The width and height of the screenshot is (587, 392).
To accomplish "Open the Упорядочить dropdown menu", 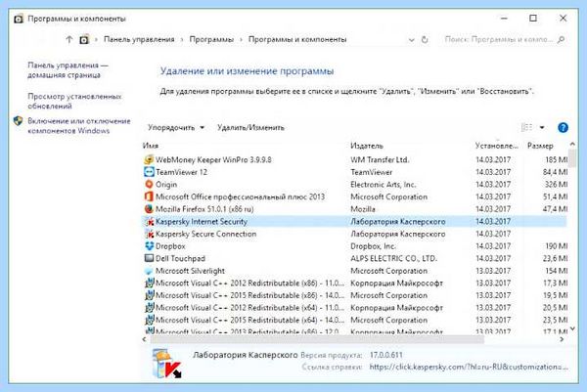I will 176,127.
